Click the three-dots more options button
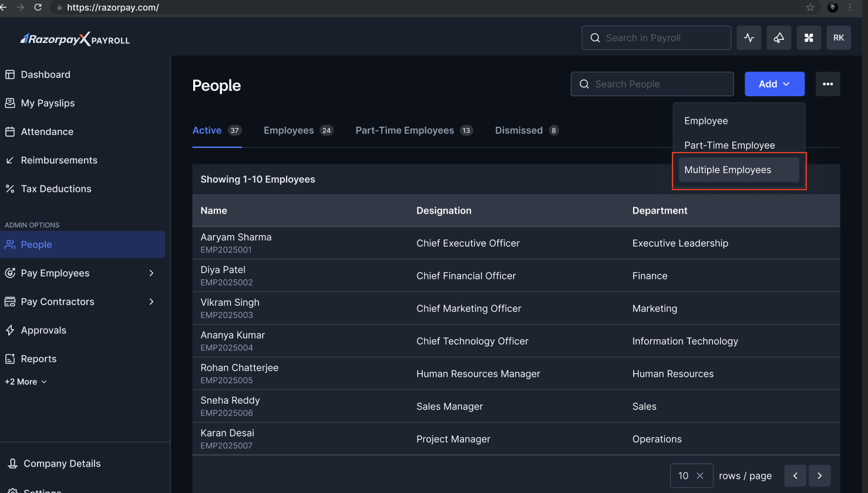Viewport: 868px width, 493px height. [x=827, y=84]
